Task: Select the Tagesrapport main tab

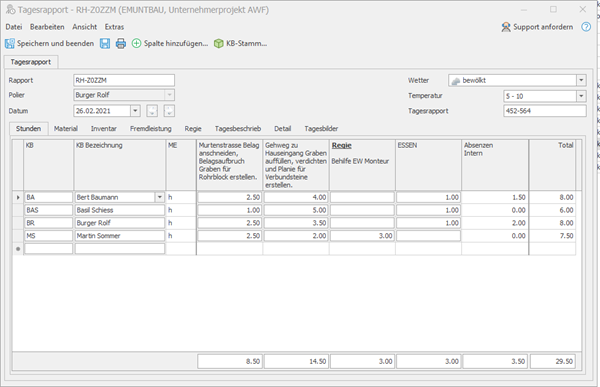Action: coord(31,62)
